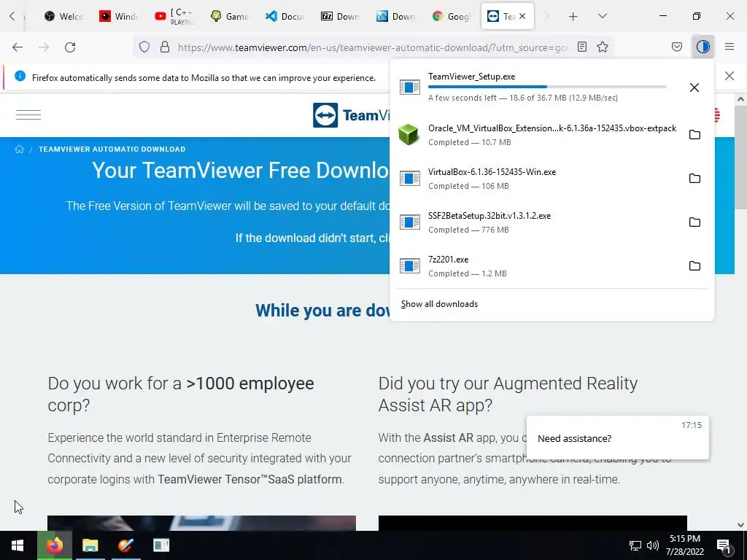Click the address bar URL
Screen dimensions: 747x560
pos(373,47)
